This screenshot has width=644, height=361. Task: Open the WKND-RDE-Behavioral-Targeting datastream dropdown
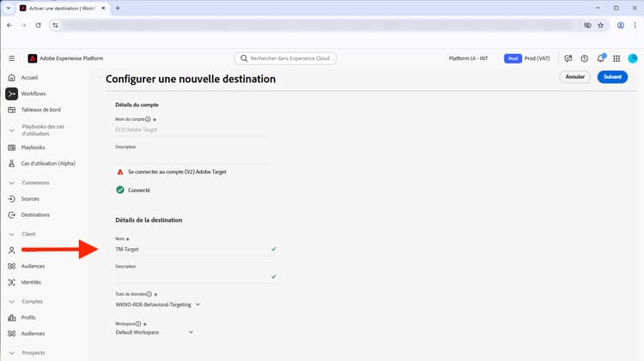(158, 304)
